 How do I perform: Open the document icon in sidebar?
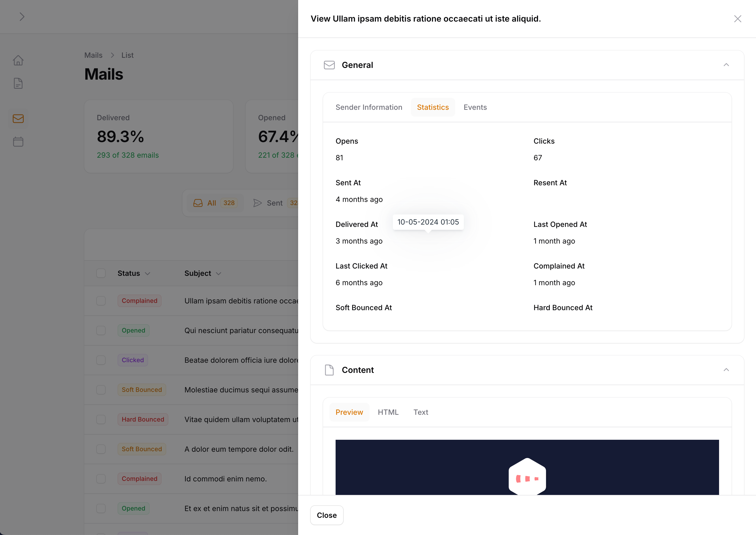(x=18, y=83)
